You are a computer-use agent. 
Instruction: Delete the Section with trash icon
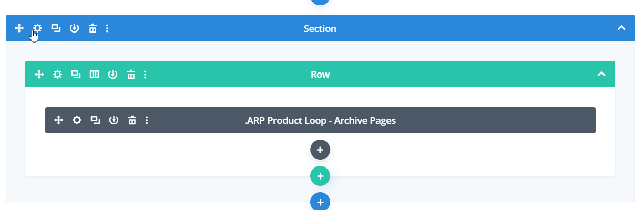(93, 28)
